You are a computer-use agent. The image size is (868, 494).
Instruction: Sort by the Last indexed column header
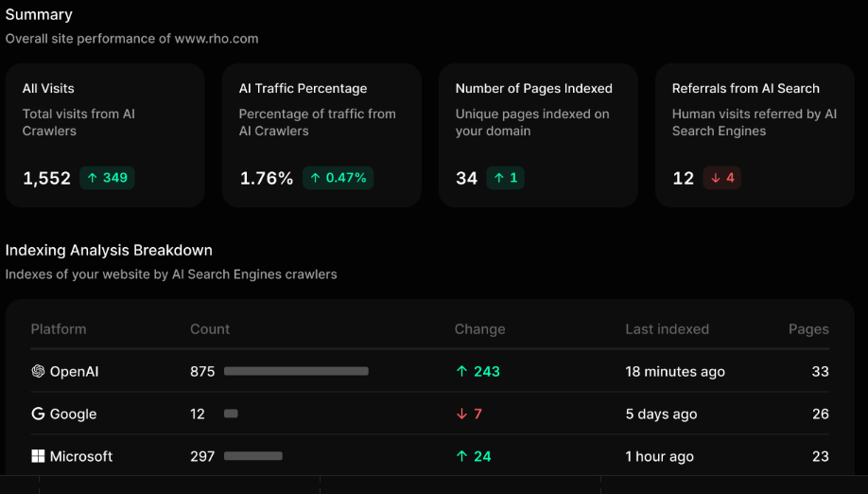point(667,329)
